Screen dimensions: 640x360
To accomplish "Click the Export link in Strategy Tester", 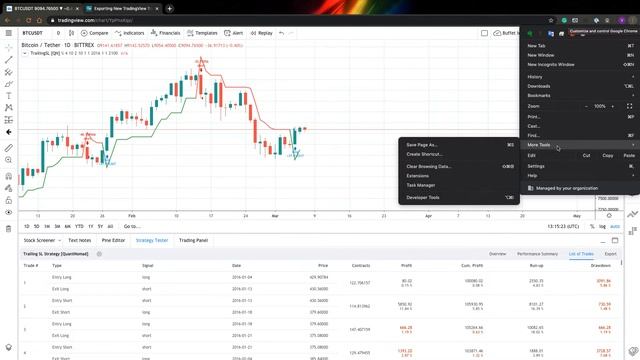I will pyautogui.click(x=611, y=254).
